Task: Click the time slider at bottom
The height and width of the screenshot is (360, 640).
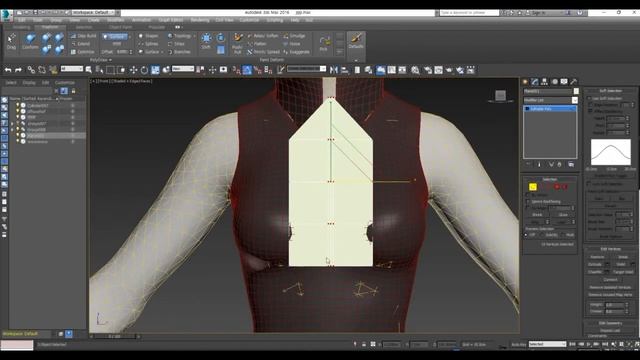Action: coord(115,337)
